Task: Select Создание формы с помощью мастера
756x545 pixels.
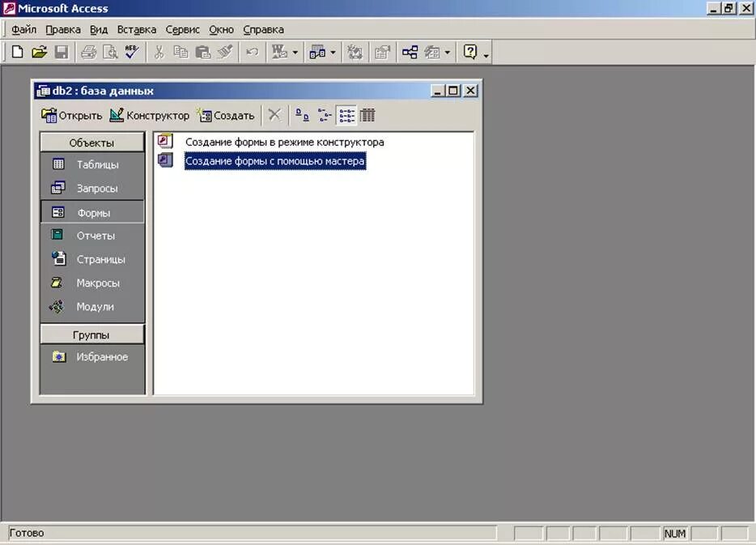Action: tap(275, 160)
